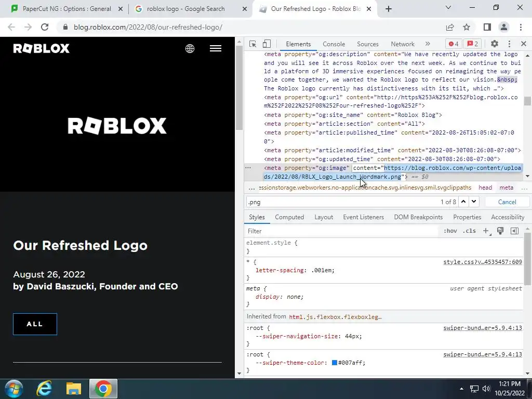532x399 pixels.
Task: Cancel the DevTools search
Action: [507, 202]
